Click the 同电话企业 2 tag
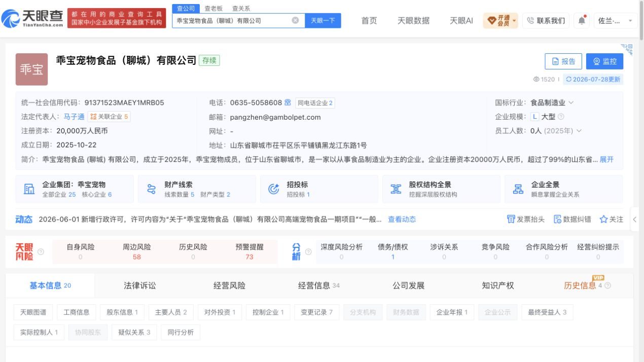The height and width of the screenshot is (362, 644). point(315,103)
